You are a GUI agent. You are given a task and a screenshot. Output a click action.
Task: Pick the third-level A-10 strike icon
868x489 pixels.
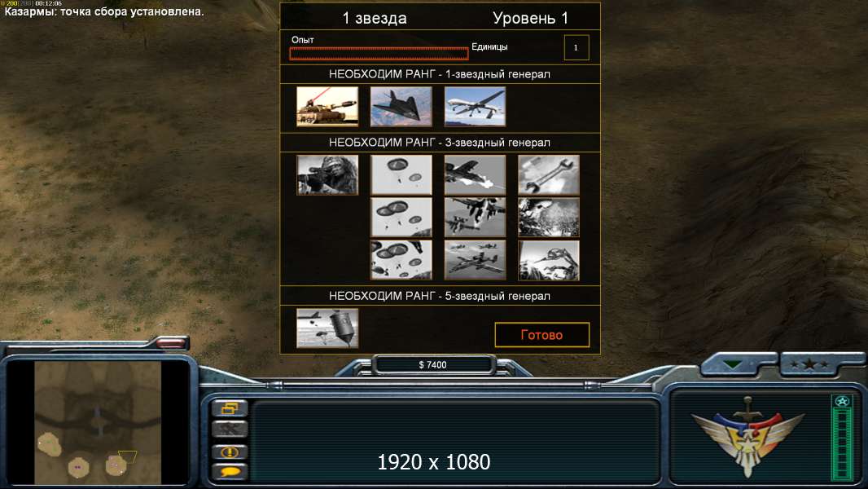click(x=475, y=260)
